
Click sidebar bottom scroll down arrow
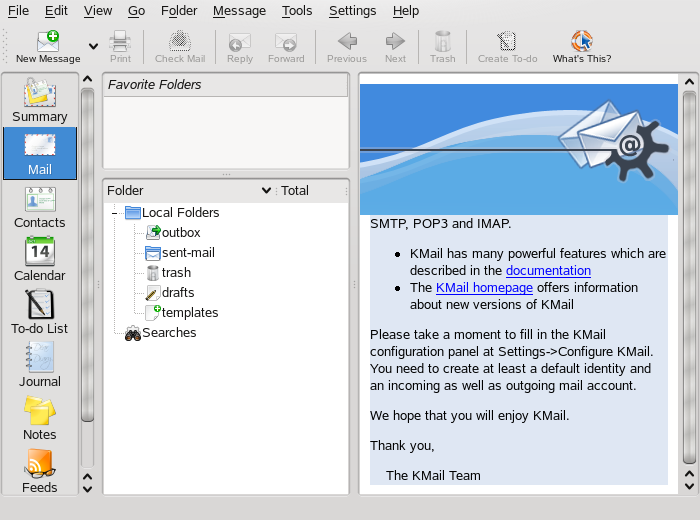(x=88, y=489)
